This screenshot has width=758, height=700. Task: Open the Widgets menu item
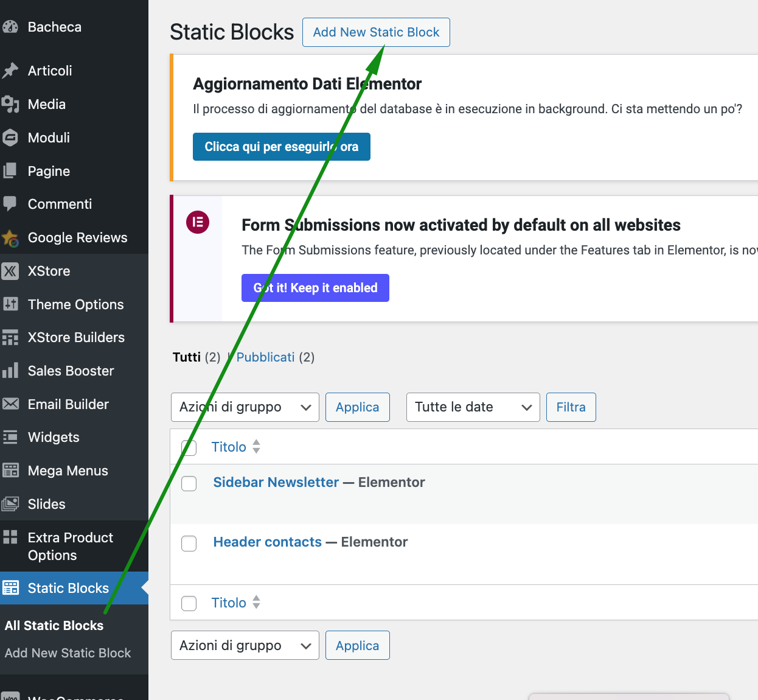click(54, 437)
